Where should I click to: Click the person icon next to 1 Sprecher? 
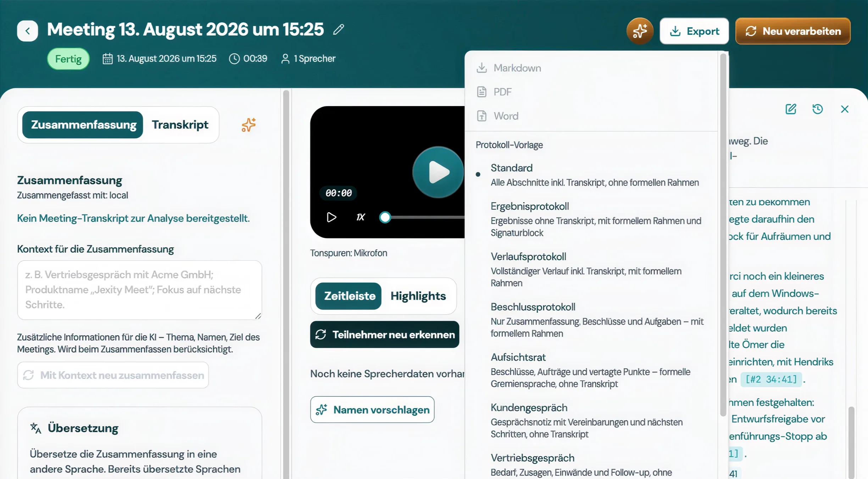click(285, 59)
